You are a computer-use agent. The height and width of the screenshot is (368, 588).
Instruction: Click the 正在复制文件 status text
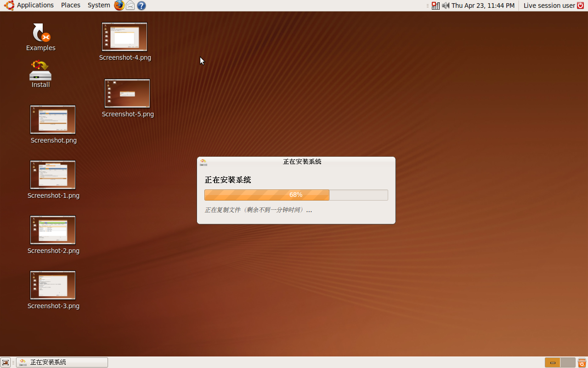(258, 210)
